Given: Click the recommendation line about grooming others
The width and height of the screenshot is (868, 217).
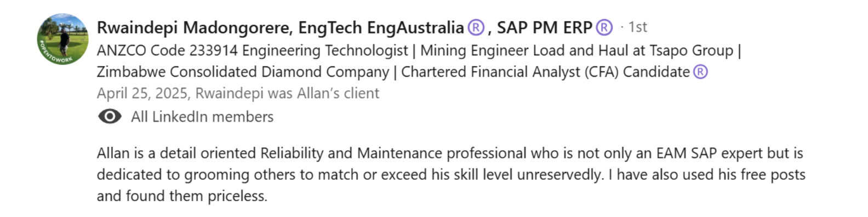Looking at the screenshot, I should click(451, 174).
